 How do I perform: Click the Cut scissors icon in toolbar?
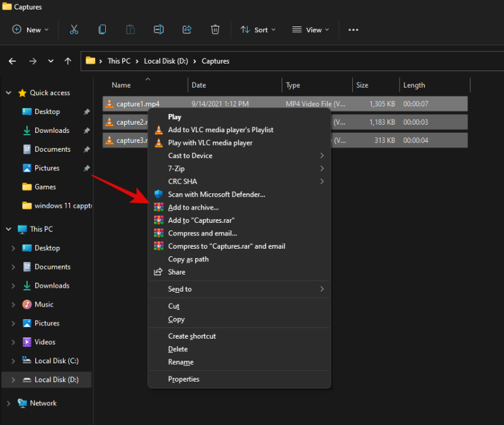click(x=74, y=30)
